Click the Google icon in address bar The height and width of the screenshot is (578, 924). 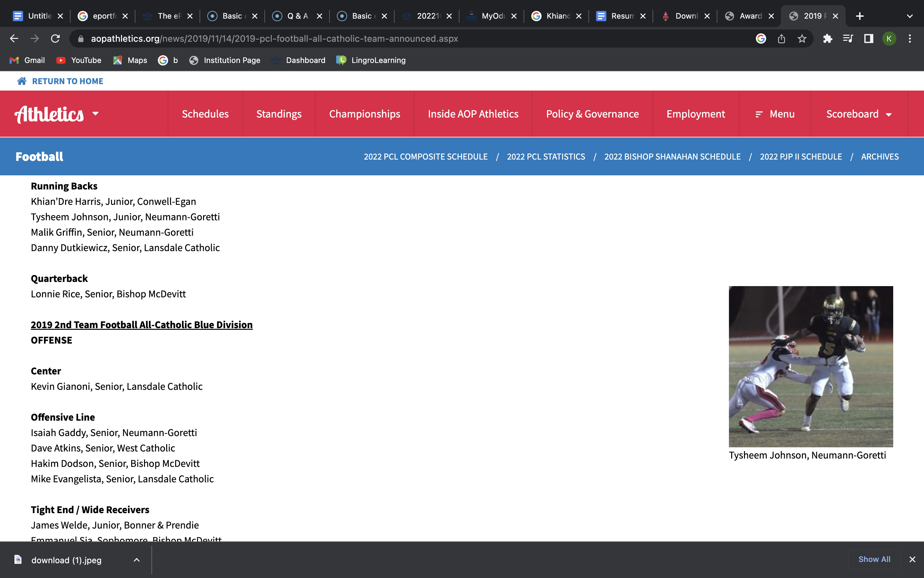tap(761, 39)
